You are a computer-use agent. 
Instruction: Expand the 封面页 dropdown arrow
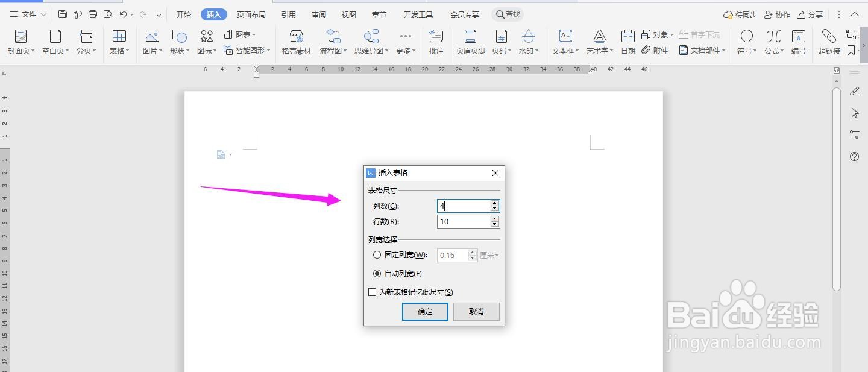(33, 51)
